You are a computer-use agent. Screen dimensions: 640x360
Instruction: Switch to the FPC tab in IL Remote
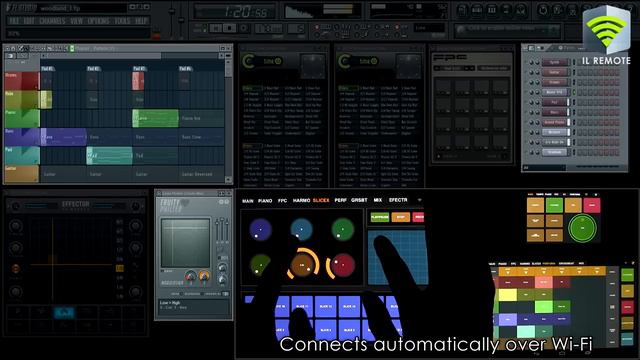pos(282,201)
